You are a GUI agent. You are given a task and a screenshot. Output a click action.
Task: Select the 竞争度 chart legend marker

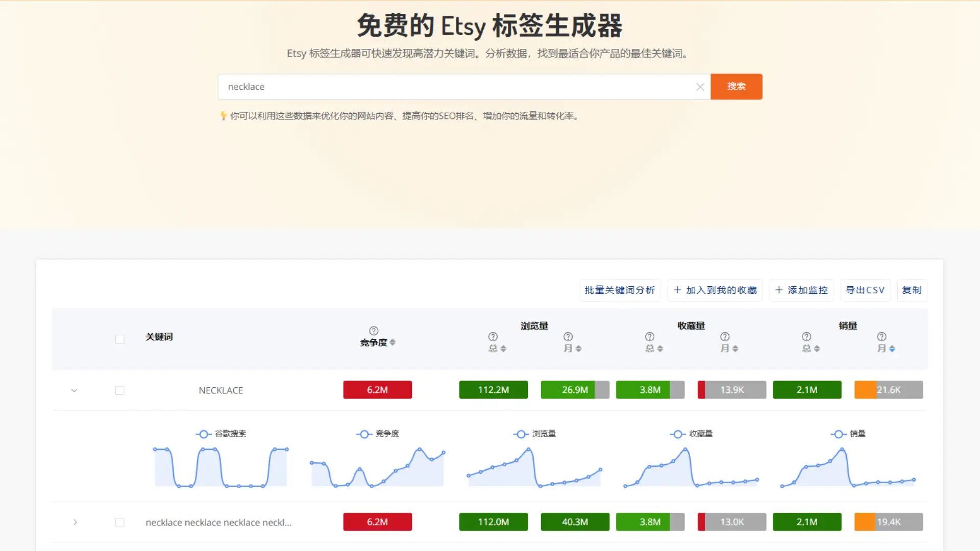coord(364,434)
